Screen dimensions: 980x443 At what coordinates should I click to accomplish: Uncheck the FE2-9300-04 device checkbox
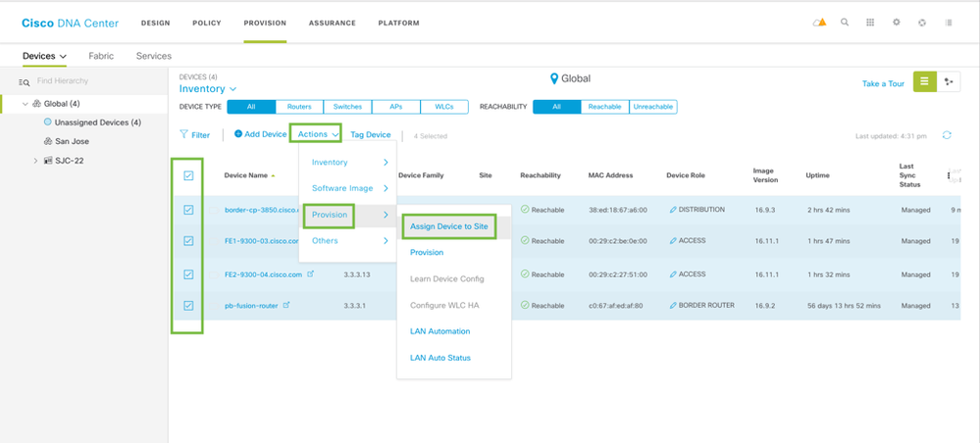[x=188, y=274]
